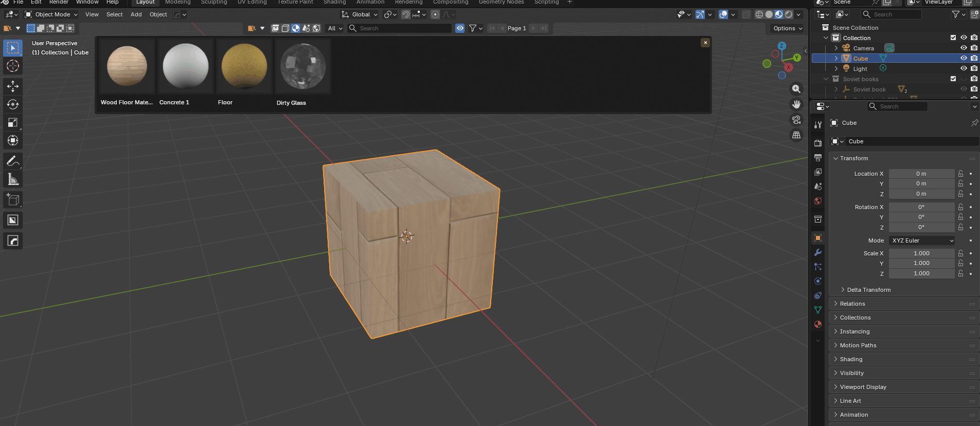
Task: Uncheck the Soviet books collection checkbox
Action: click(953, 79)
